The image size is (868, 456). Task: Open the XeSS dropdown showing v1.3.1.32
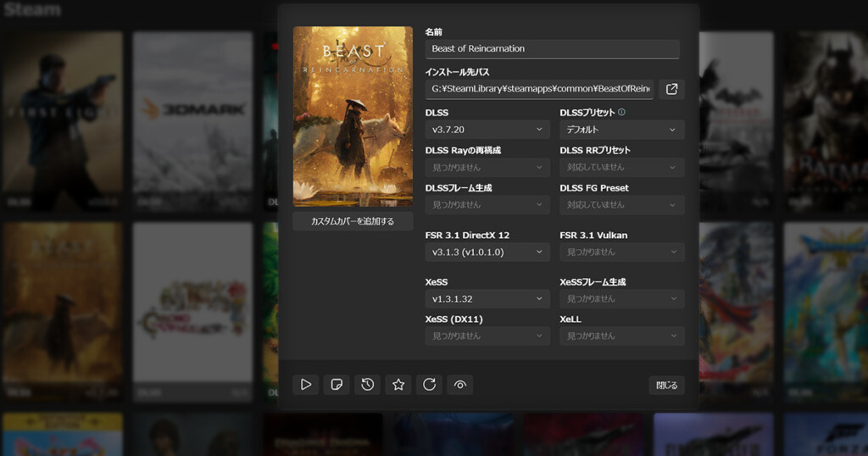point(487,299)
